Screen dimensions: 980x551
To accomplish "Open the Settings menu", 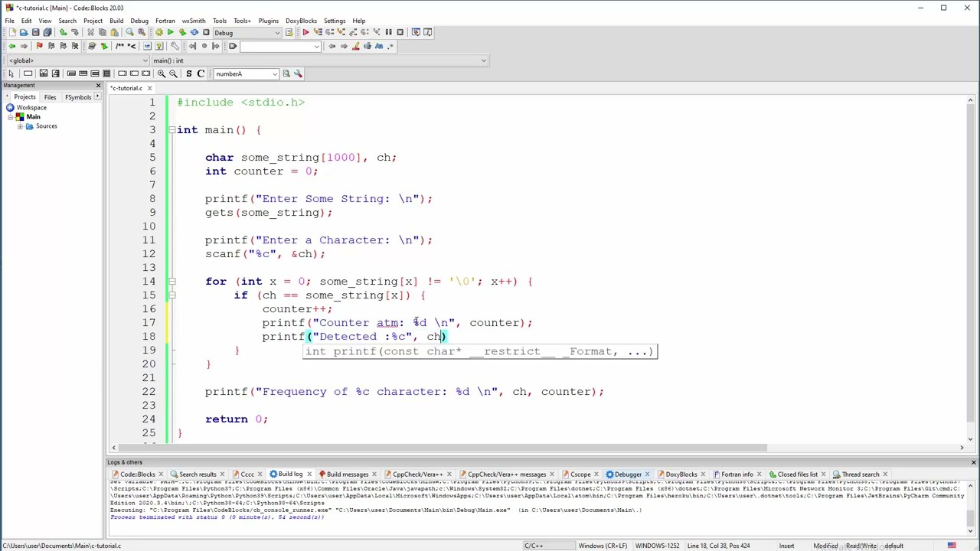I will pyautogui.click(x=335, y=21).
